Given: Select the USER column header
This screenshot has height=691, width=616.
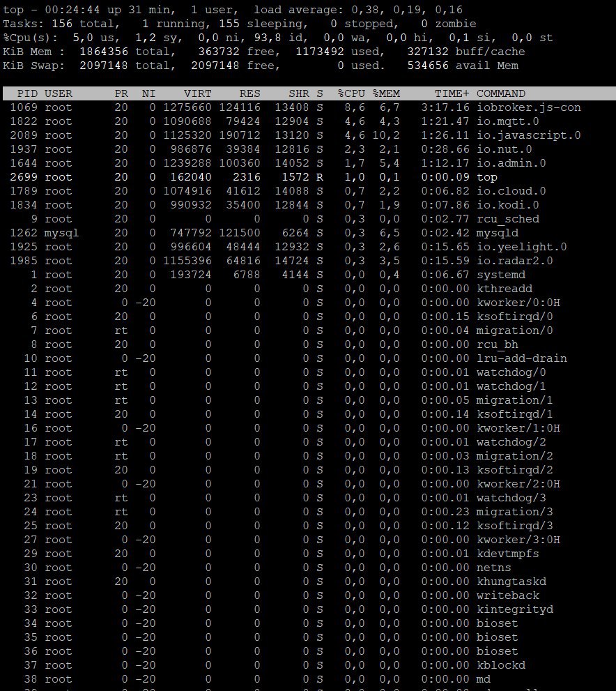Looking at the screenshot, I should [58, 93].
